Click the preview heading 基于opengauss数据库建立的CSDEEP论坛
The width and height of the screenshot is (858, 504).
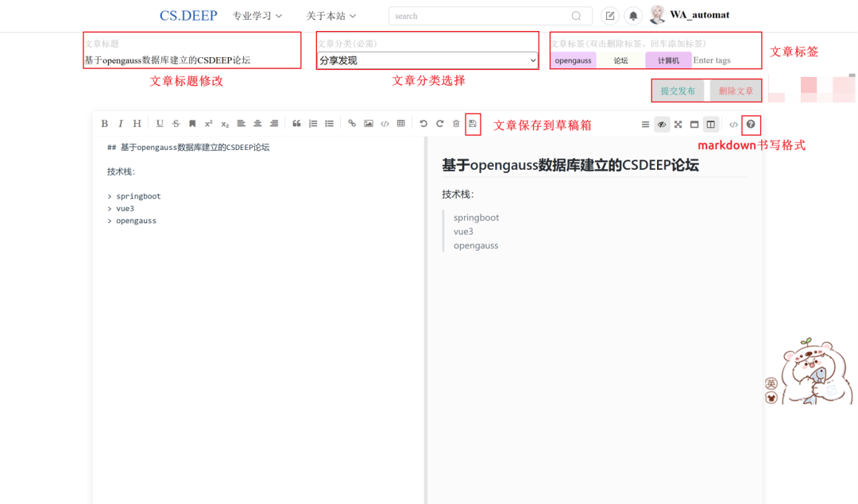[570, 165]
